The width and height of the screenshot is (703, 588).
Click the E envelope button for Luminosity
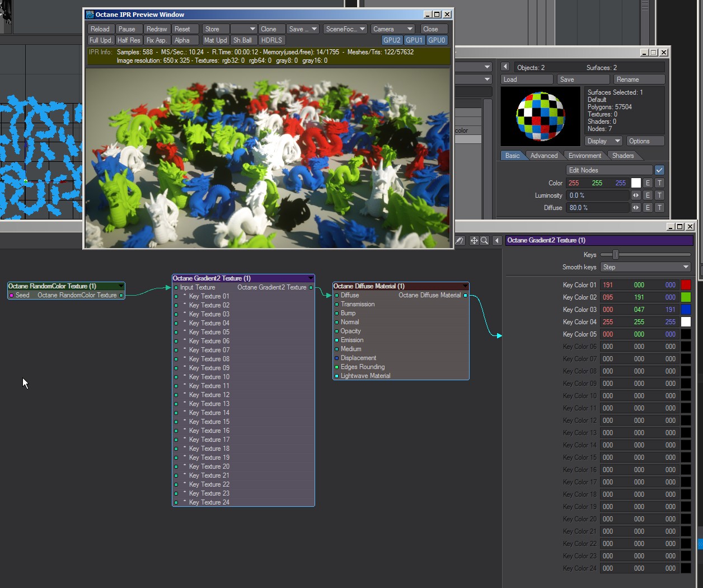coord(648,195)
